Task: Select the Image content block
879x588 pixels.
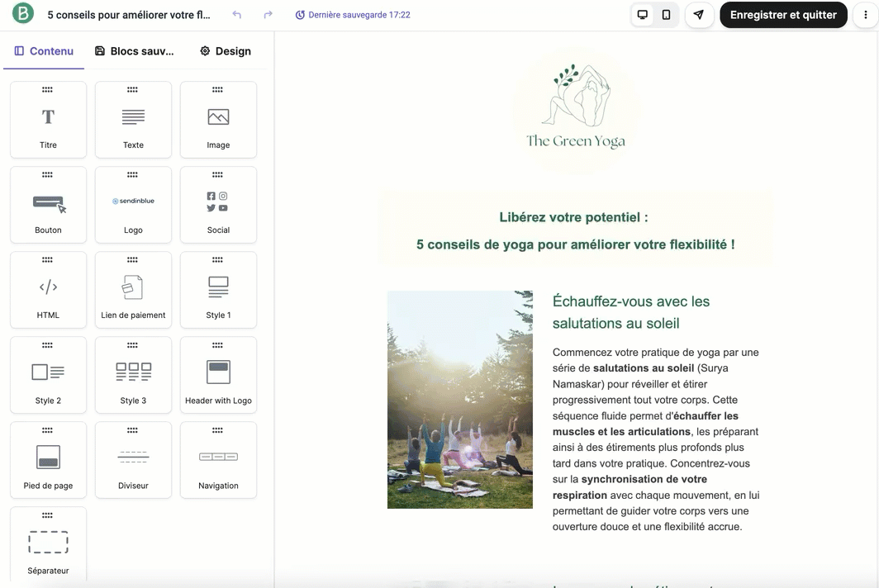Action: [218, 120]
